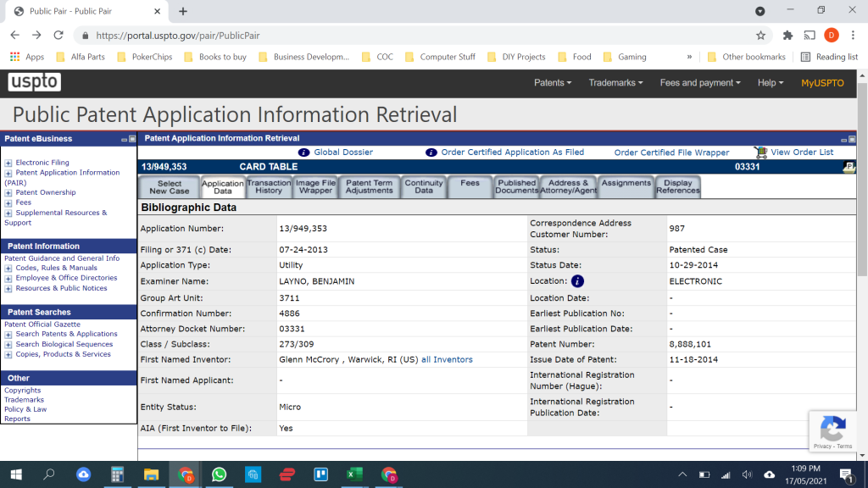Screen dimensions: 868x488
Task: Minimize the Patent eBusiness panel
Action: click(x=124, y=140)
